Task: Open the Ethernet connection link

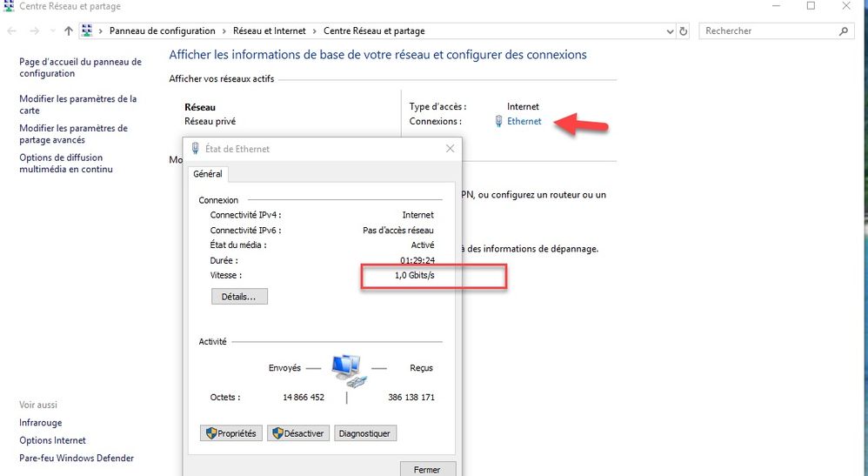Action: 524,122
